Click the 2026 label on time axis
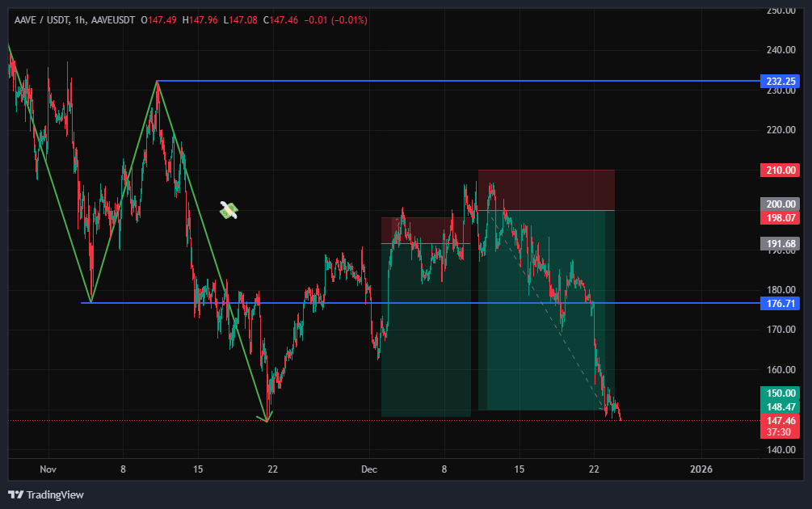Screen dimensions: 812x509 pyautogui.click(x=702, y=469)
